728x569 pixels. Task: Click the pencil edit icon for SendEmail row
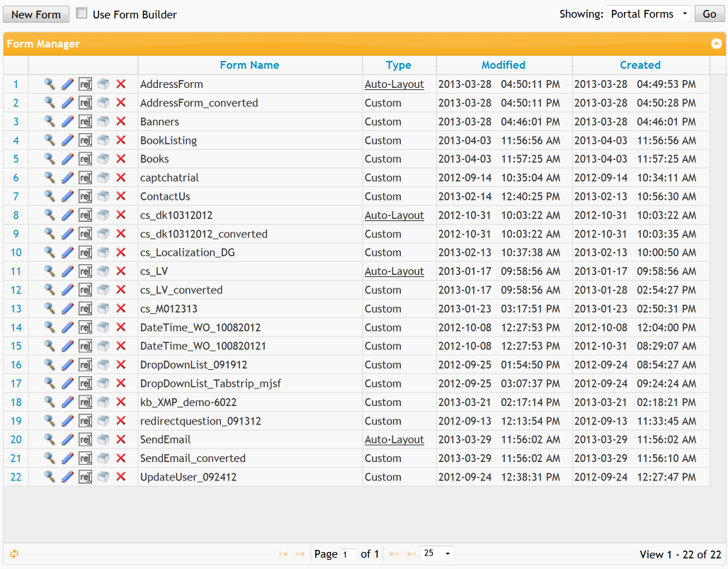(67, 439)
